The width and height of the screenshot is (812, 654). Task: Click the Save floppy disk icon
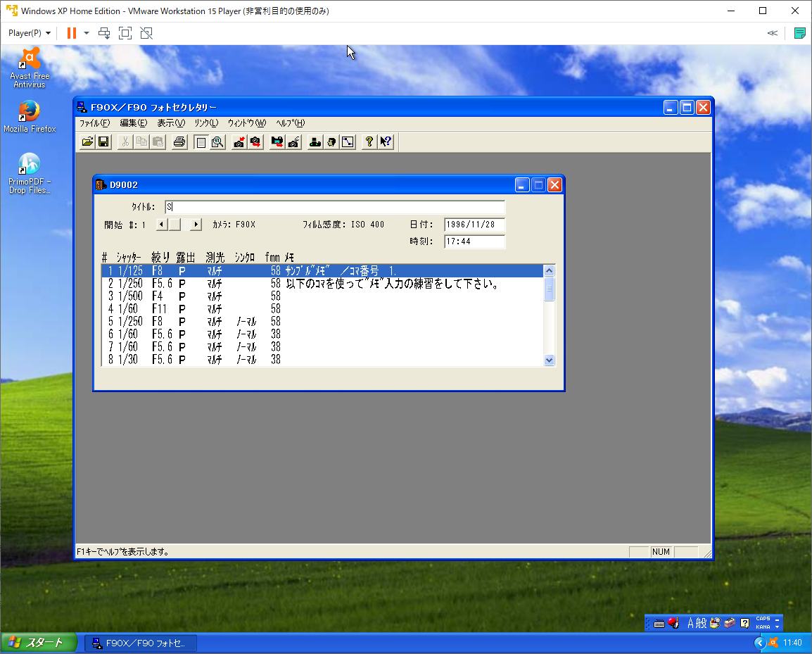point(103,142)
